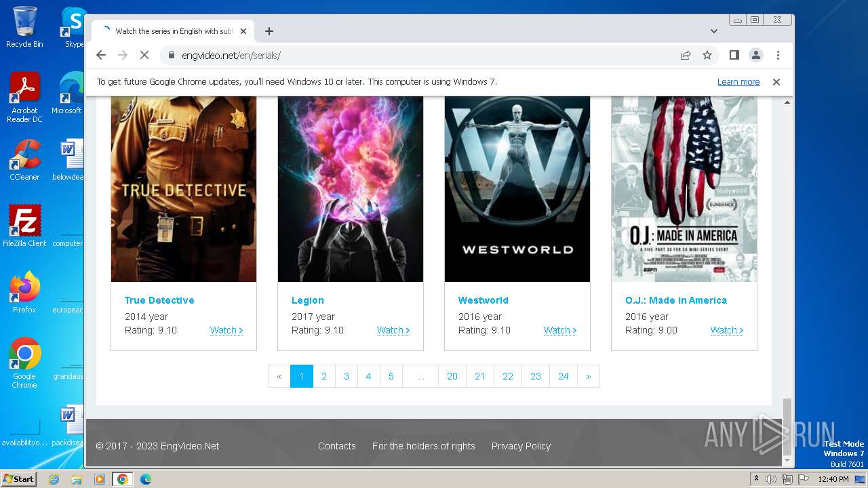Open 'For the holders of rights' link
Viewport: 868px width, 488px height.
coord(424,446)
